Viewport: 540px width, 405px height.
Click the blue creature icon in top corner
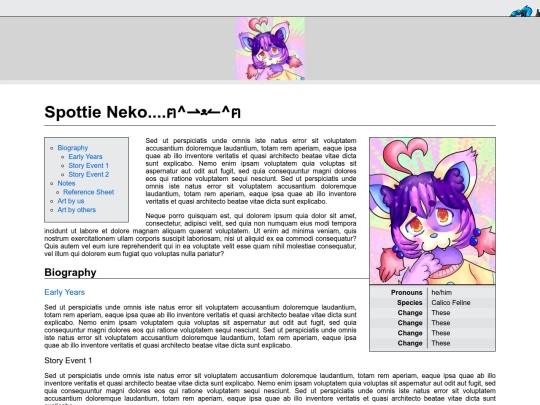click(x=521, y=11)
